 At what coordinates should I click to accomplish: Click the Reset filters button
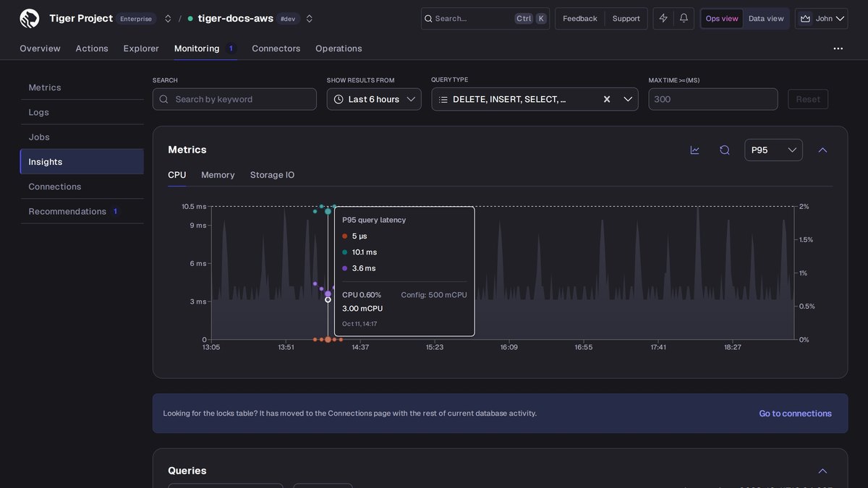(x=808, y=99)
